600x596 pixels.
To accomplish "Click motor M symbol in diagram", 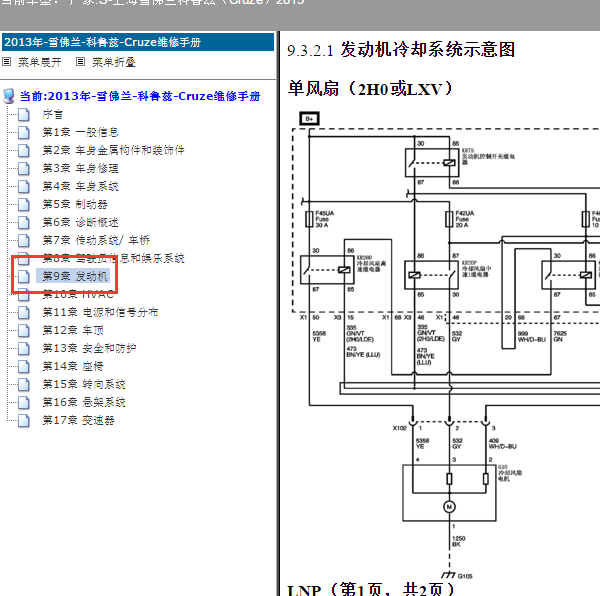I will (x=449, y=507).
